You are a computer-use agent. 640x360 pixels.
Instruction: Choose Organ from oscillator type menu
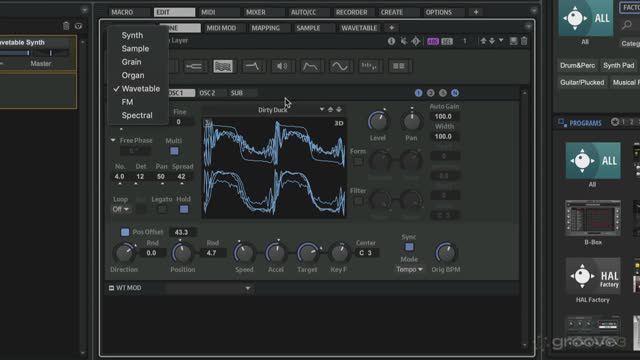133,76
